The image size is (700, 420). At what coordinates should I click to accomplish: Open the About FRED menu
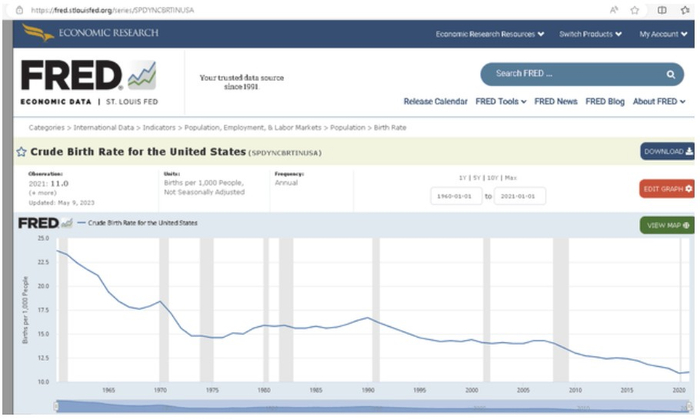pyautogui.click(x=658, y=101)
